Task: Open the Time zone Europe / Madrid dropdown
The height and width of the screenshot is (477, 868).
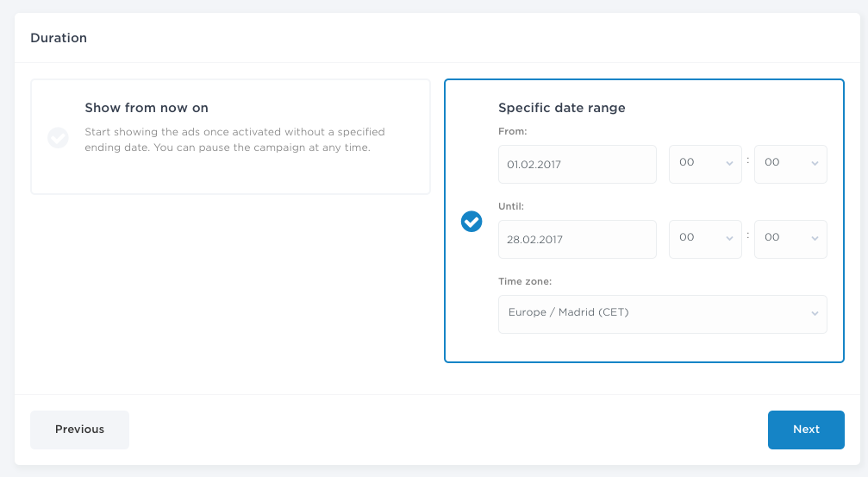Action: tap(663, 314)
